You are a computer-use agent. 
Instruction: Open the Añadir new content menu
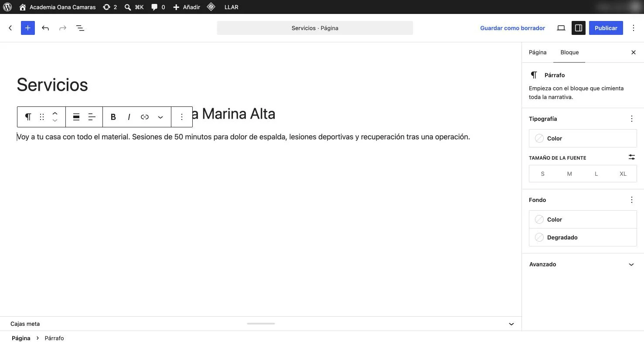tap(187, 7)
